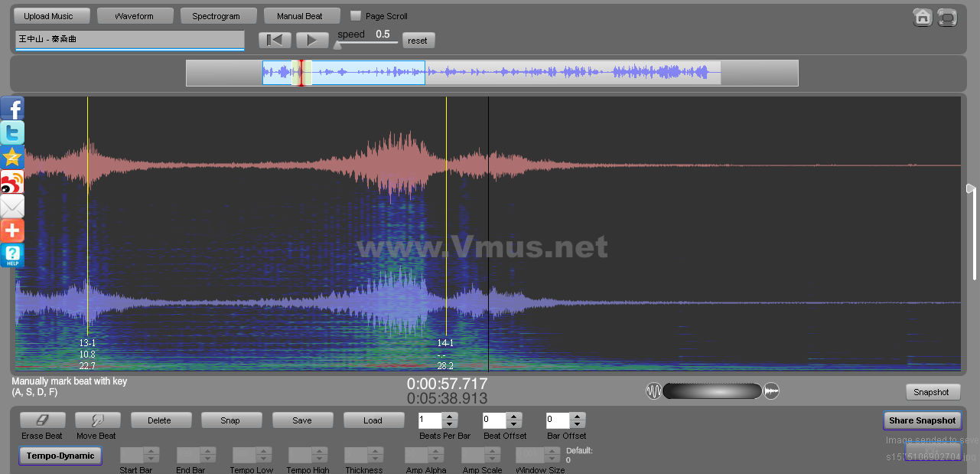
Task: Toggle the Tempo-Dynamic button
Action: (x=60, y=456)
